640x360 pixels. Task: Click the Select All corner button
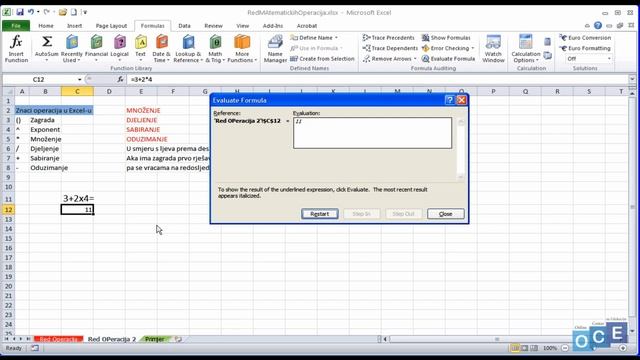9,91
